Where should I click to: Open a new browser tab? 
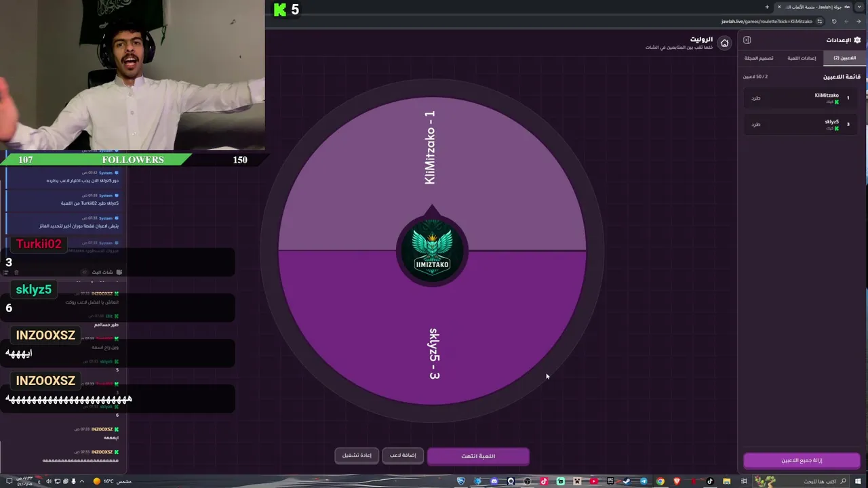click(x=767, y=7)
